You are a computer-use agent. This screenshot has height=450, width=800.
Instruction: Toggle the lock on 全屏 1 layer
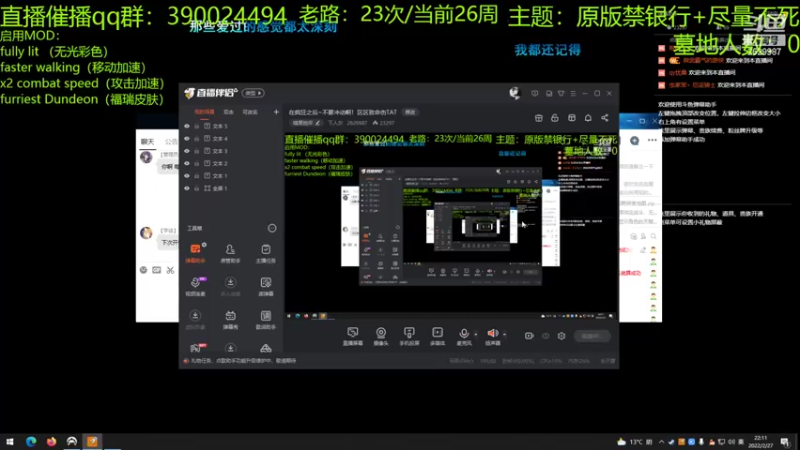[196, 188]
